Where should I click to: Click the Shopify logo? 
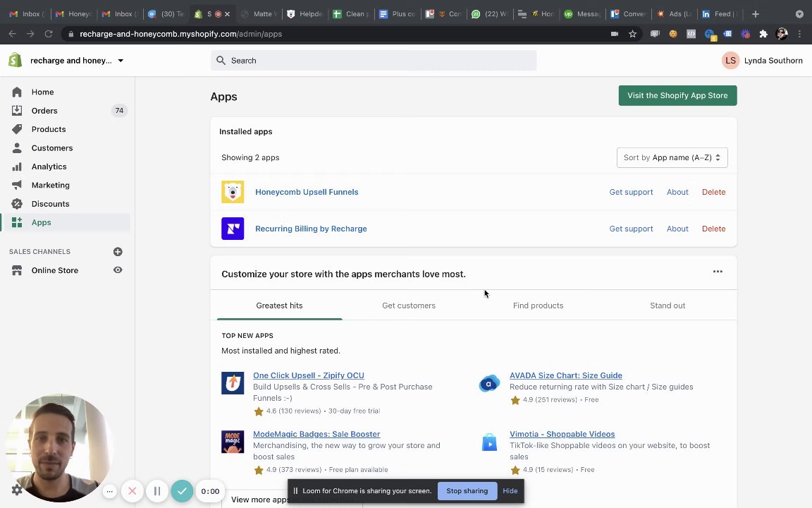click(x=15, y=60)
